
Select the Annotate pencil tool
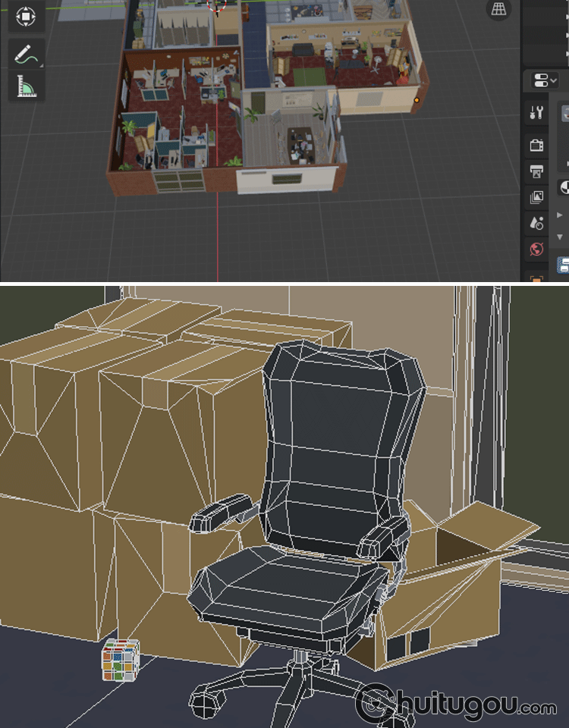[x=26, y=53]
